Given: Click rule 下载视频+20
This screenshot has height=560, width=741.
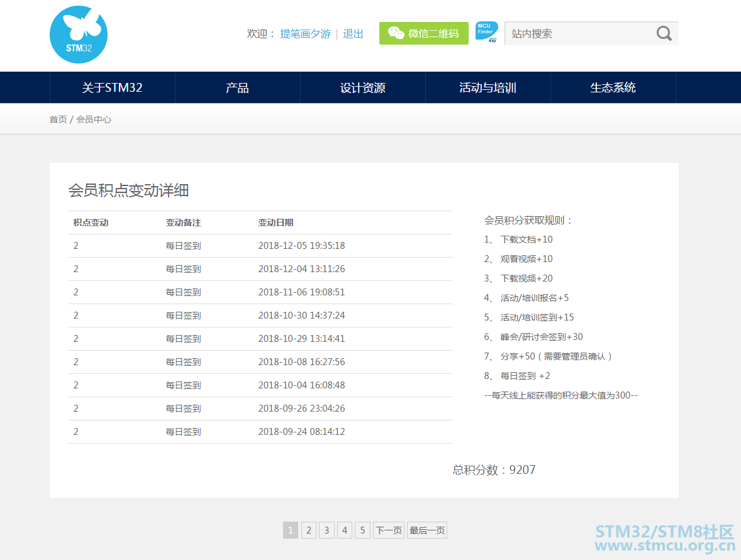Looking at the screenshot, I should 526,278.
